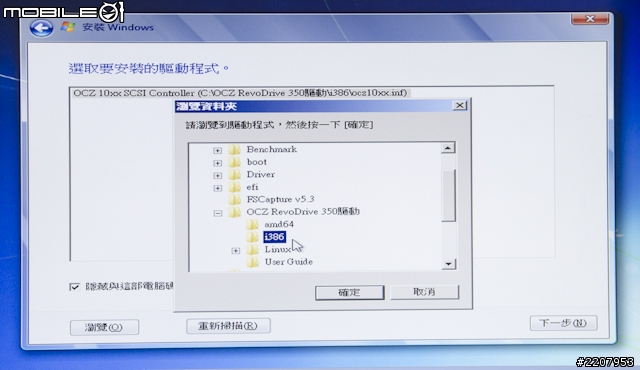
Task: Select the highlighted i386 folder name
Action: [274, 237]
